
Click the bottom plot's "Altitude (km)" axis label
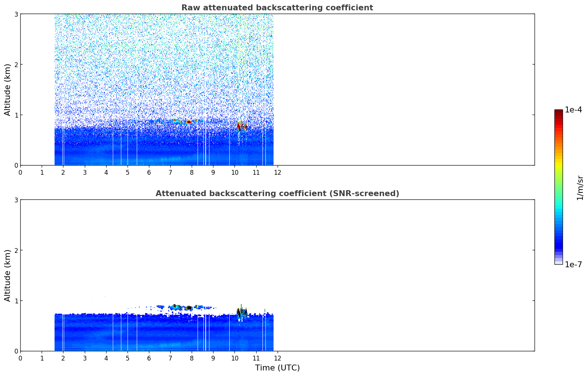point(8,275)
